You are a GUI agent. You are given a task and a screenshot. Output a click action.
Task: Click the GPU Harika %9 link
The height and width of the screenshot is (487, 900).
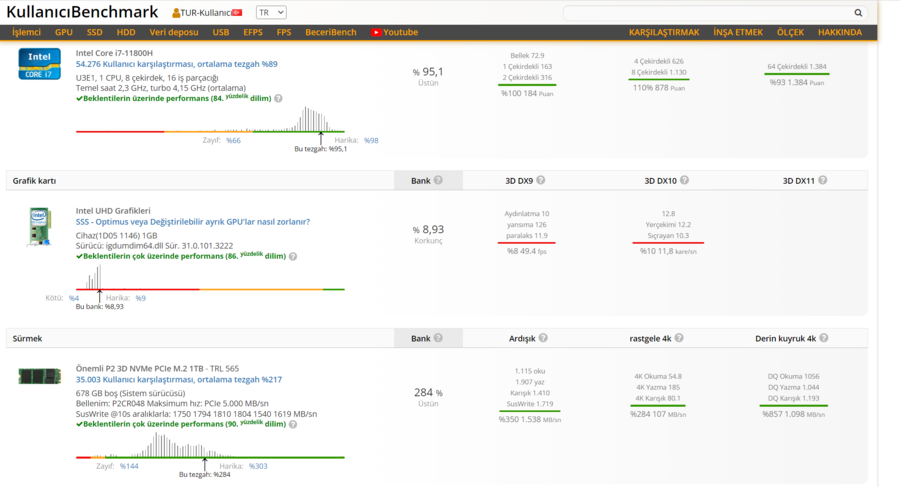click(x=141, y=298)
